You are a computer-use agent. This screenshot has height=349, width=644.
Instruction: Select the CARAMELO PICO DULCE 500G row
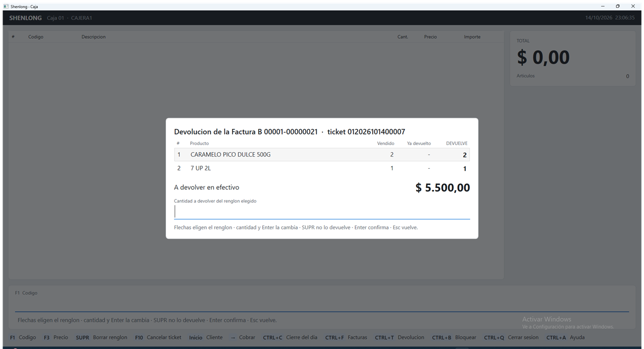coord(322,155)
